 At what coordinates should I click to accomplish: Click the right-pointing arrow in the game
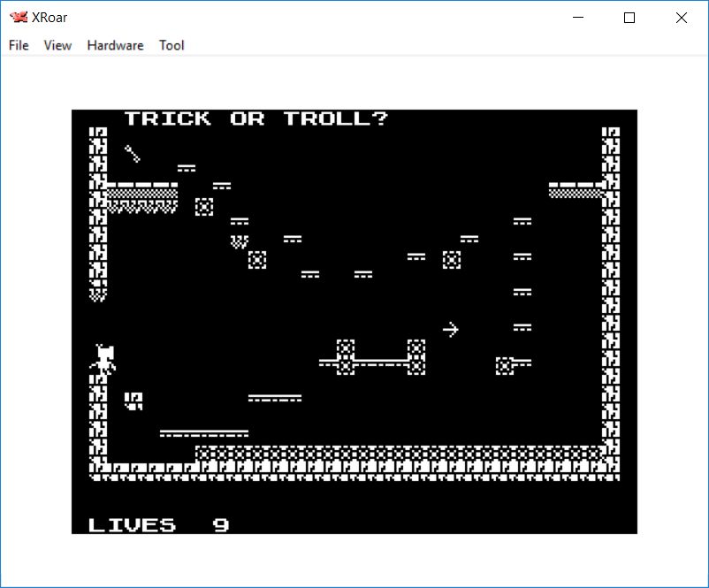coord(451,329)
